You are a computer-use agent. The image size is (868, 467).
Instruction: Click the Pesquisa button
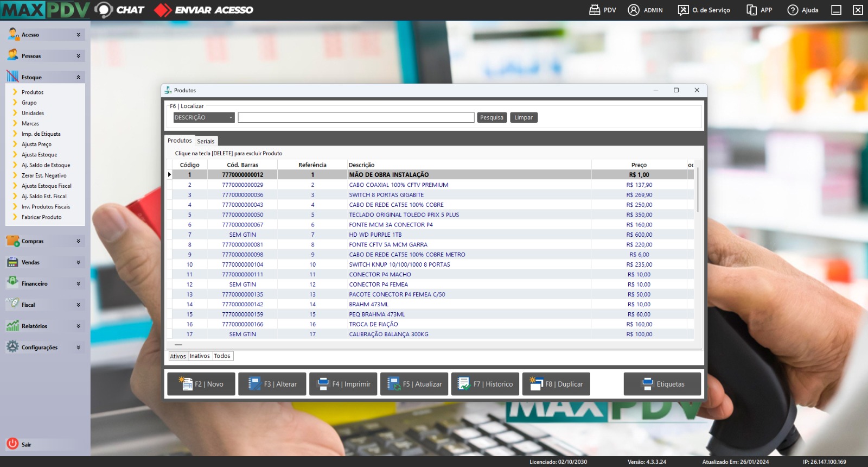click(x=492, y=117)
